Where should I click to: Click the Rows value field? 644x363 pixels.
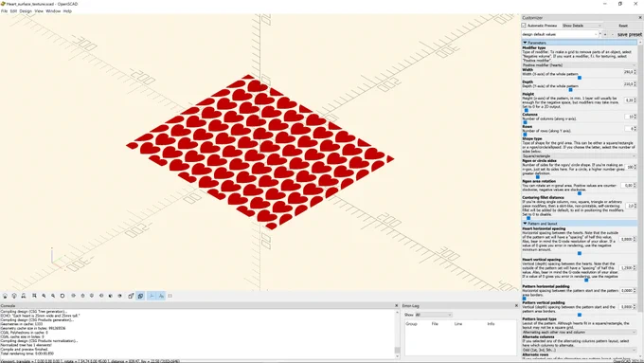pos(631,129)
